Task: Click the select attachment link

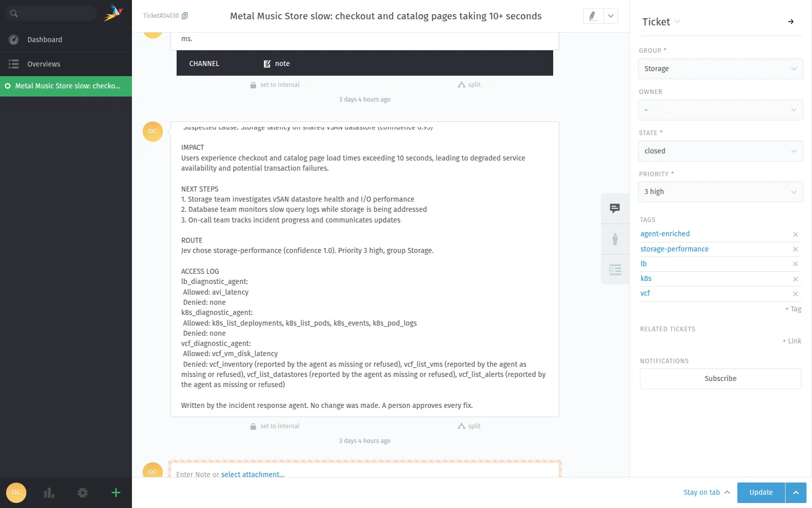Action: 253,474
